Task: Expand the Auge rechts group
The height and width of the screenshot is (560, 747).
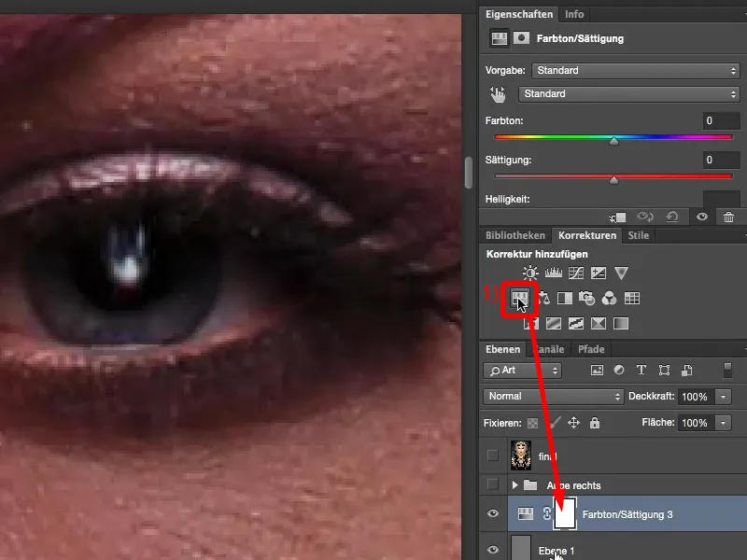Action: click(x=515, y=485)
